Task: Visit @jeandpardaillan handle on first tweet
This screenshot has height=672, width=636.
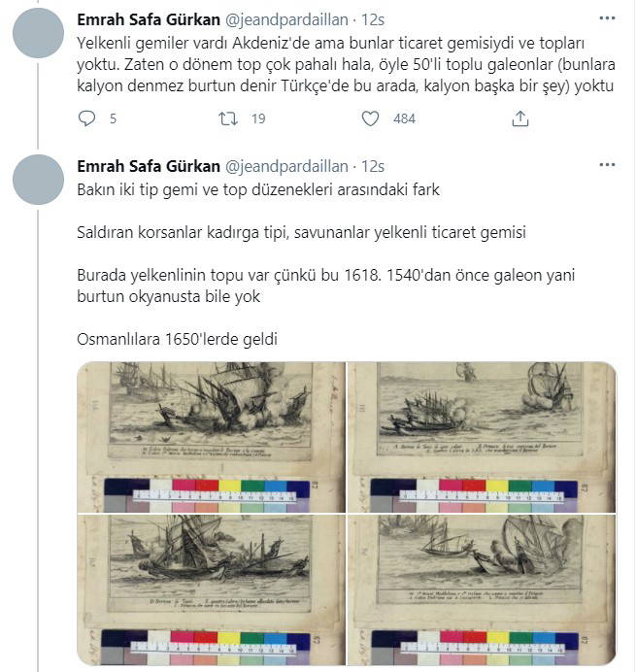Action: pos(286,20)
